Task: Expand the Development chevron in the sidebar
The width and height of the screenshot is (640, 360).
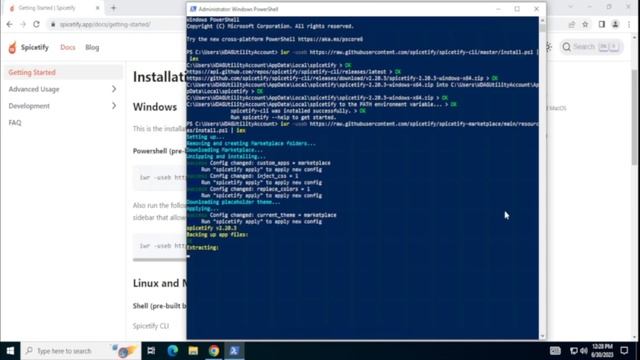Action: click(114, 106)
